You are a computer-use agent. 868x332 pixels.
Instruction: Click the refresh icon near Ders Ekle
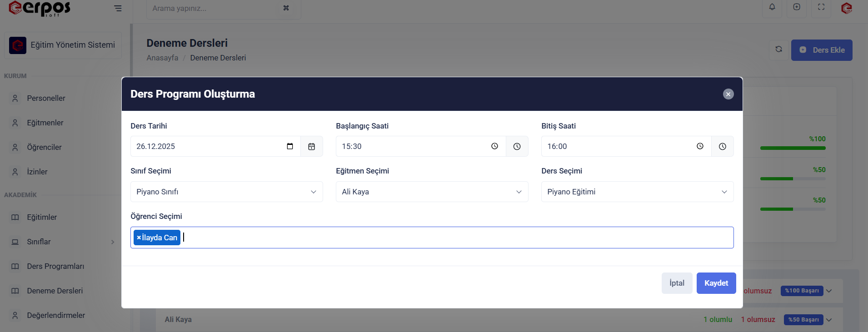778,50
